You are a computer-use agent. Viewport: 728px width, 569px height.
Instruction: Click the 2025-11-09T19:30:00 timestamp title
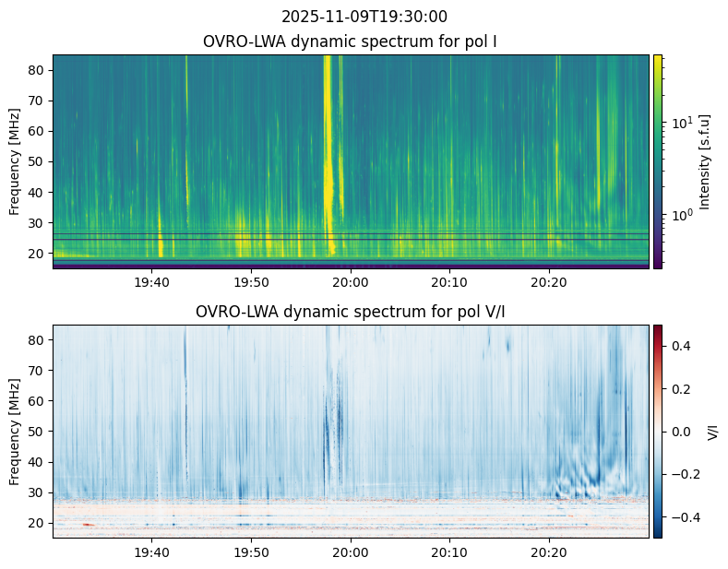coord(364,17)
